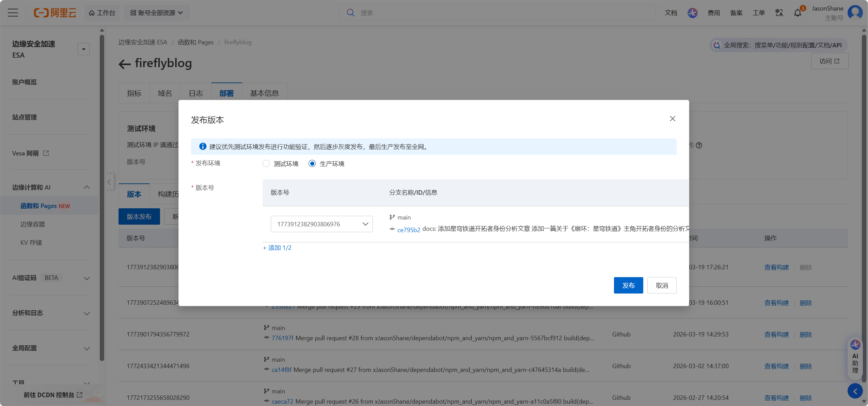Select the 测试环境 radio option

pyautogui.click(x=266, y=164)
